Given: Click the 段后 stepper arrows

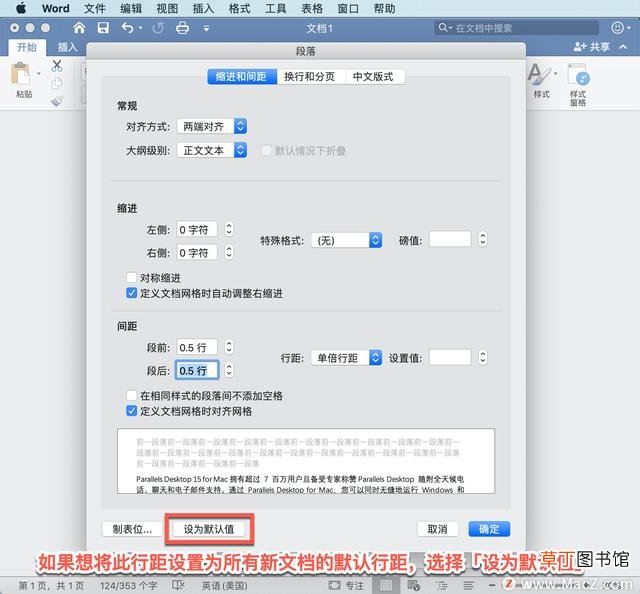Looking at the screenshot, I should 229,370.
